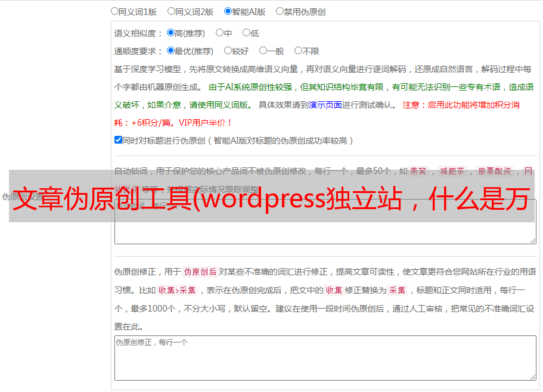Choose 最优(推荐) fluency requirement
The width and height of the screenshot is (543, 392).
(170, 51)
